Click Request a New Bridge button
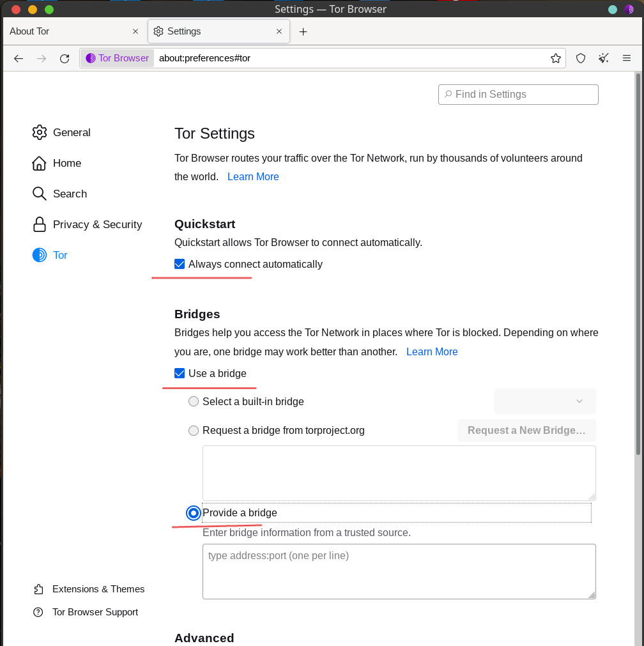The height and width of the screenshot is (646, 644). coord(526,431)
